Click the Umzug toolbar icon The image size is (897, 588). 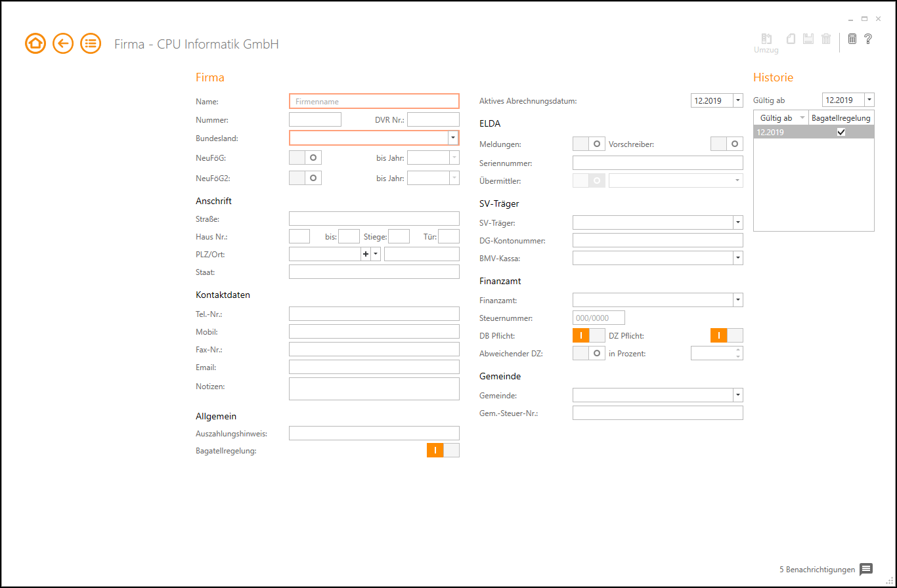point(766,43)
